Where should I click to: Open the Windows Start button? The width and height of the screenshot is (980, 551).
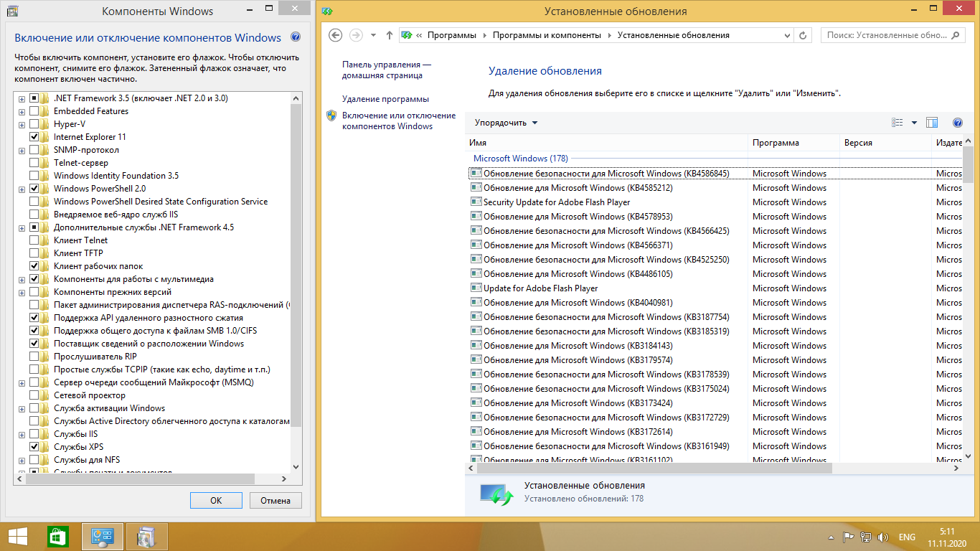point(18,536)
